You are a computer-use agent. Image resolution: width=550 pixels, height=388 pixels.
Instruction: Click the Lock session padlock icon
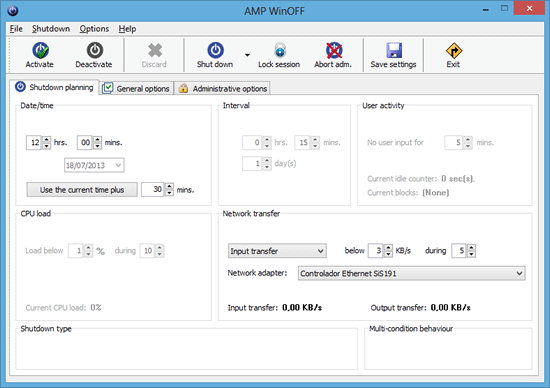coord(280,51)
